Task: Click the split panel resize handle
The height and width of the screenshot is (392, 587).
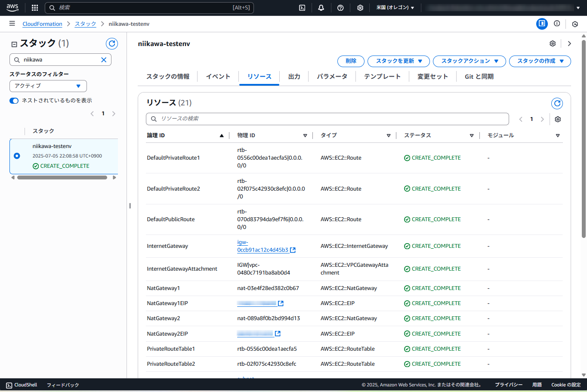Action: [x=130, y=206]
